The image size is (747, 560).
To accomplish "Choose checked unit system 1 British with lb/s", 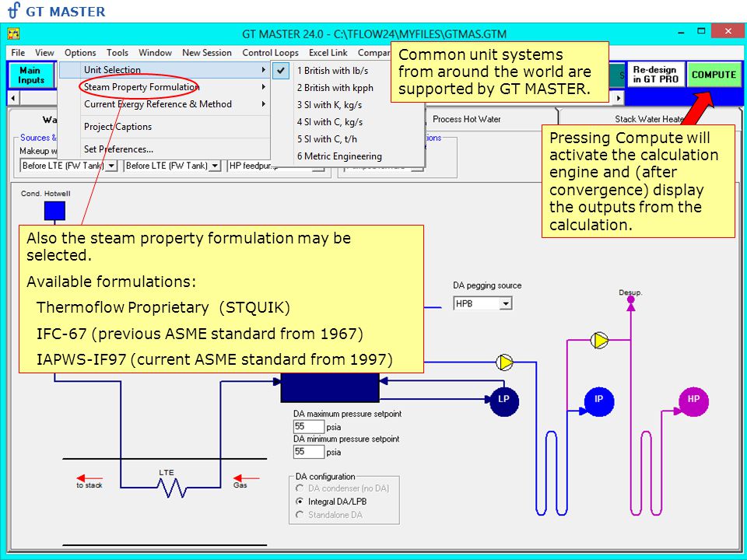I will point(348,71).
